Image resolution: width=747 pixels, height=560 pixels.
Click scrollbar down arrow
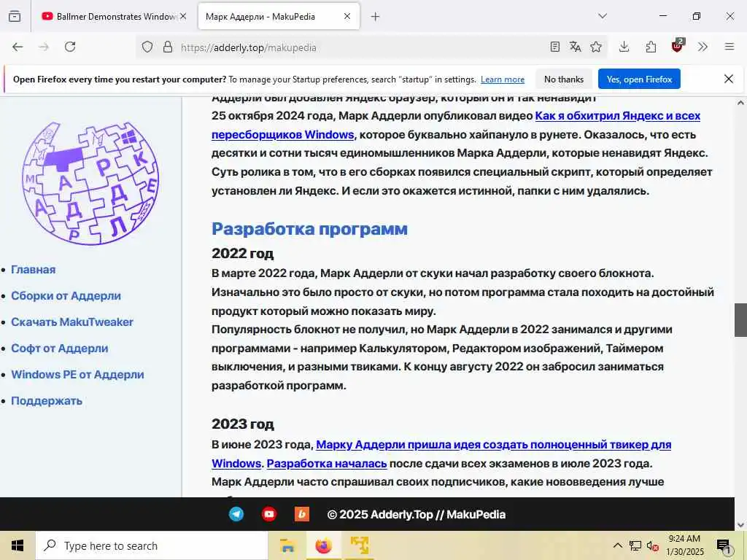pos(740,525)
